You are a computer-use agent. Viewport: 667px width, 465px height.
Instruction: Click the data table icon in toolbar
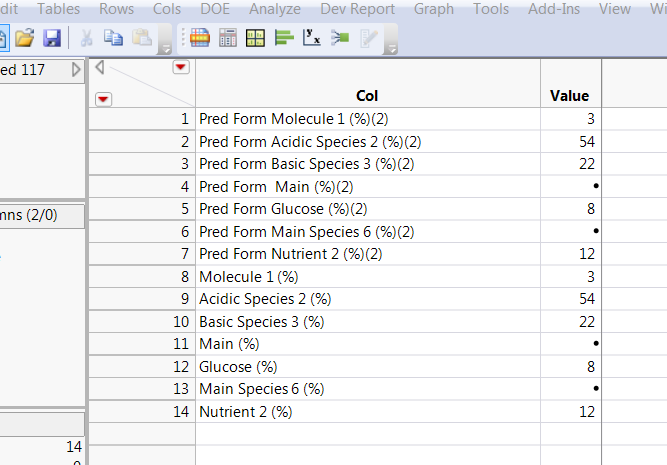click(200, 38)
